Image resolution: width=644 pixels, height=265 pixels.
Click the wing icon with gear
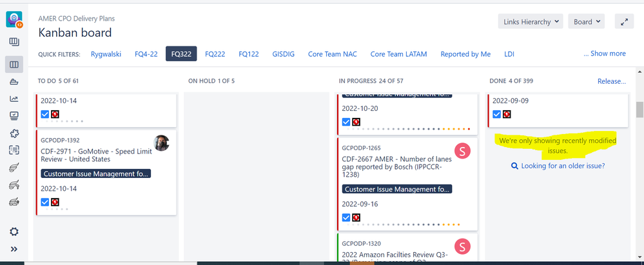click(x=14, y=202)
